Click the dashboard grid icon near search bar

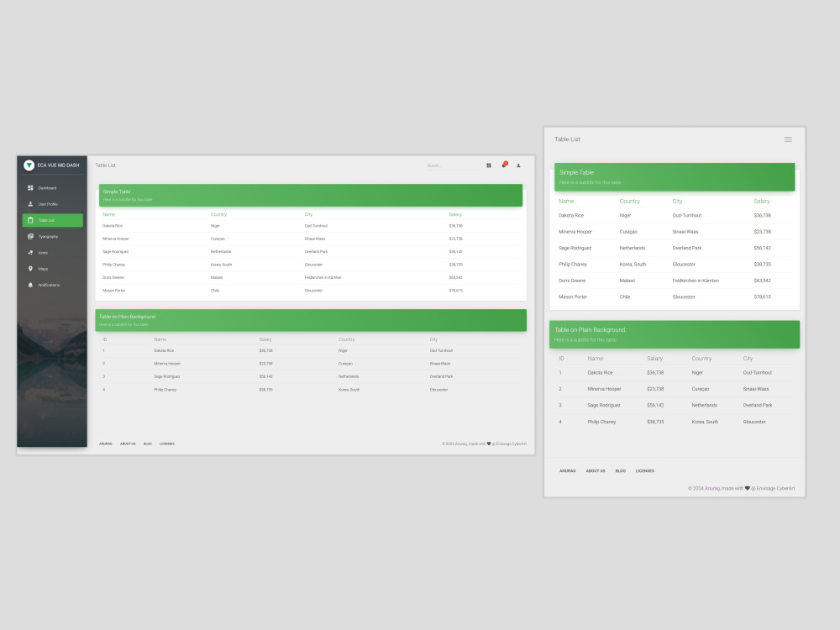click(x=489, y=165)
